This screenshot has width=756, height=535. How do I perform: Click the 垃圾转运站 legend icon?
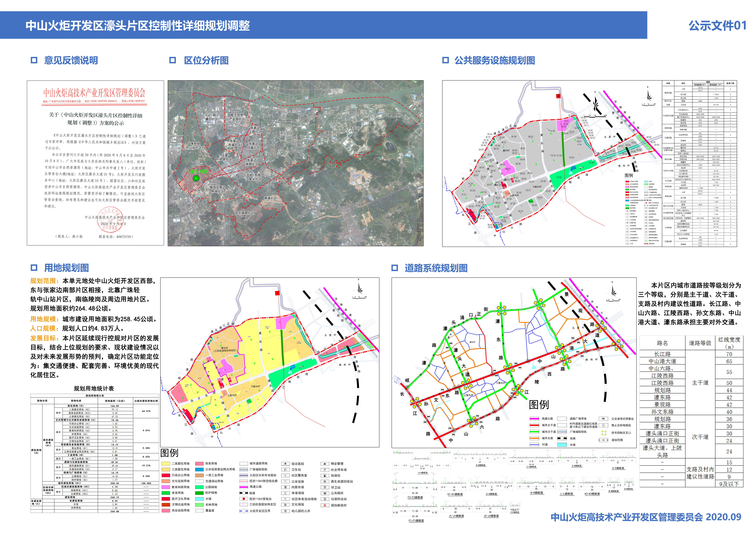point(325,499)
